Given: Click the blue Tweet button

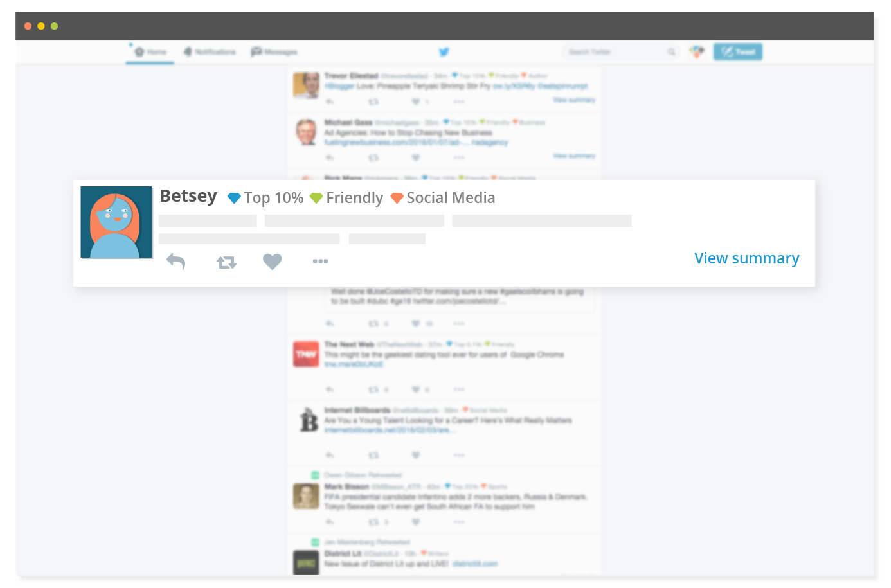Looking at the screenshot, I should [737, 51].
